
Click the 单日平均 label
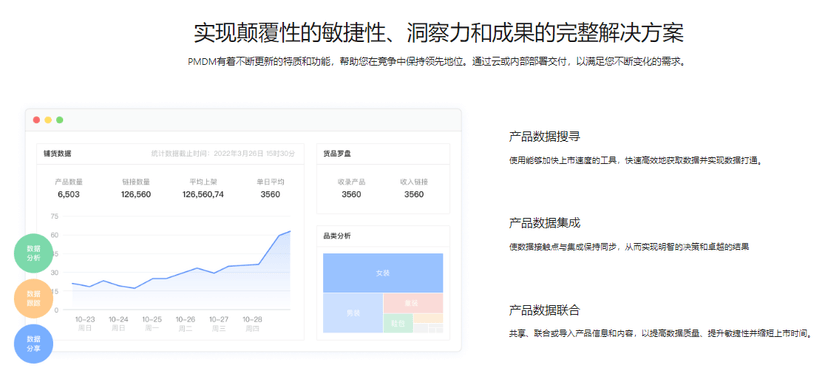coord(270,182)
